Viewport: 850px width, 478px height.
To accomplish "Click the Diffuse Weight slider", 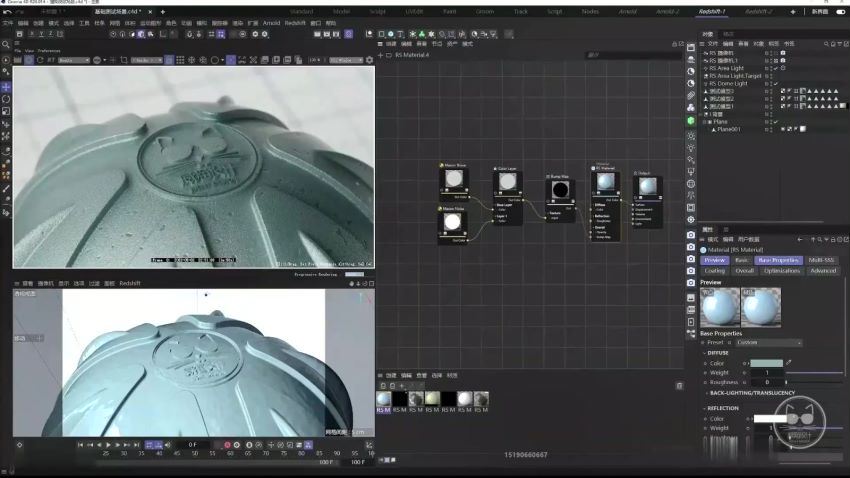I will click(x=815, y=373).
